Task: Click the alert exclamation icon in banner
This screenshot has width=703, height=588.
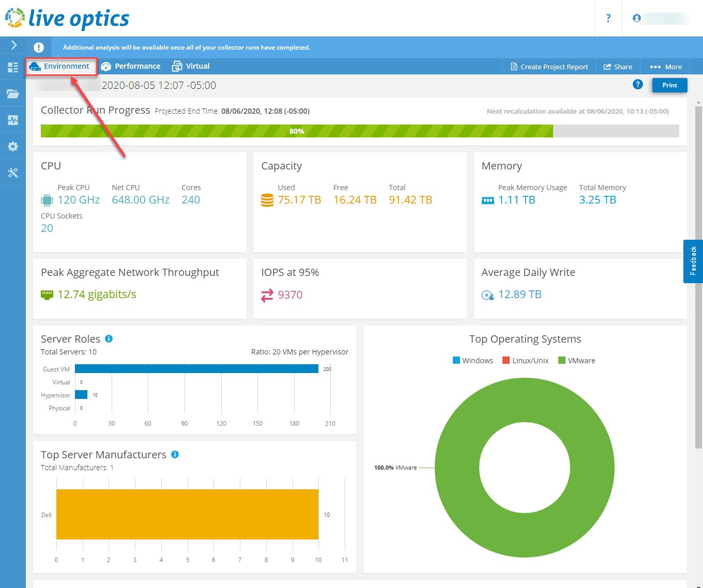Action: point(39,48)
